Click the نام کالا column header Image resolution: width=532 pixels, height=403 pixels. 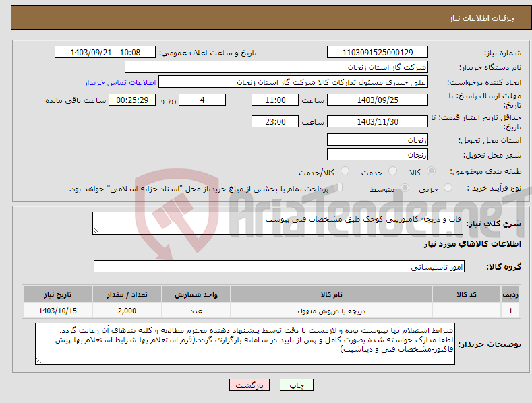pos(331,294)
